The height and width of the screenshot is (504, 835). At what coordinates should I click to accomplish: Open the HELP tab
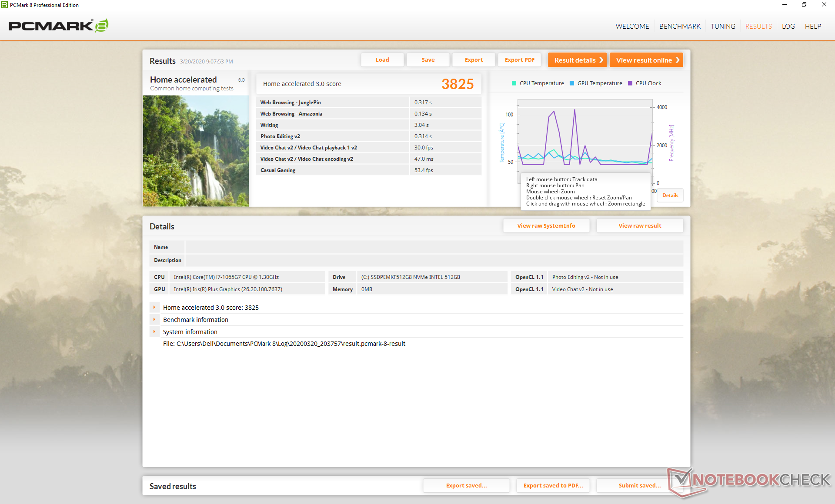[812, 26]
